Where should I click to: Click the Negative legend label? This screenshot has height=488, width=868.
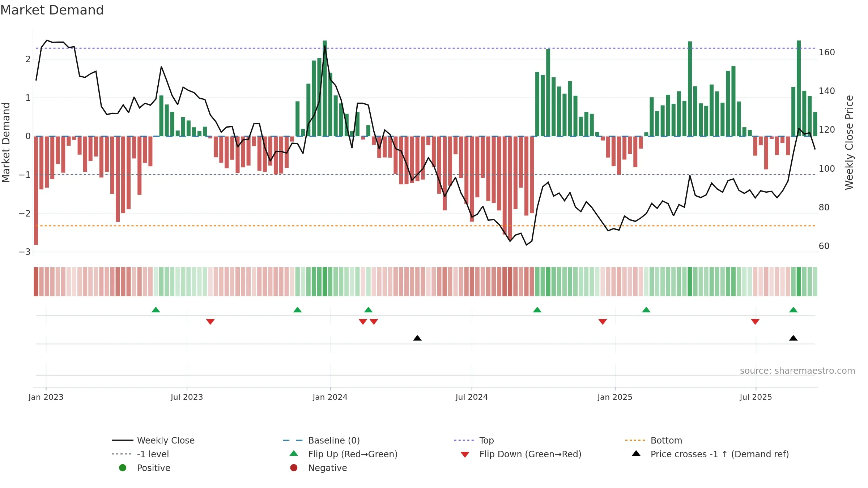pyautogui.click(x=327, y=468)
